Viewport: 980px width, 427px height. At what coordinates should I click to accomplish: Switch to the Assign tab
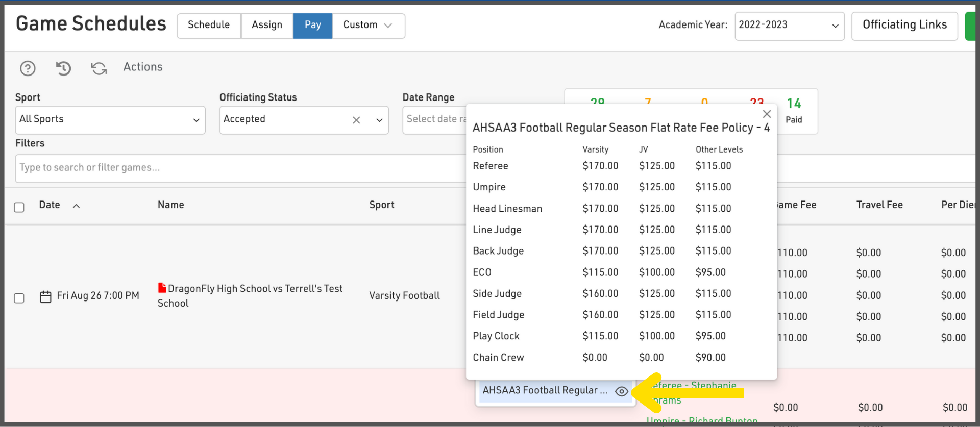click(x=266, y=26)
